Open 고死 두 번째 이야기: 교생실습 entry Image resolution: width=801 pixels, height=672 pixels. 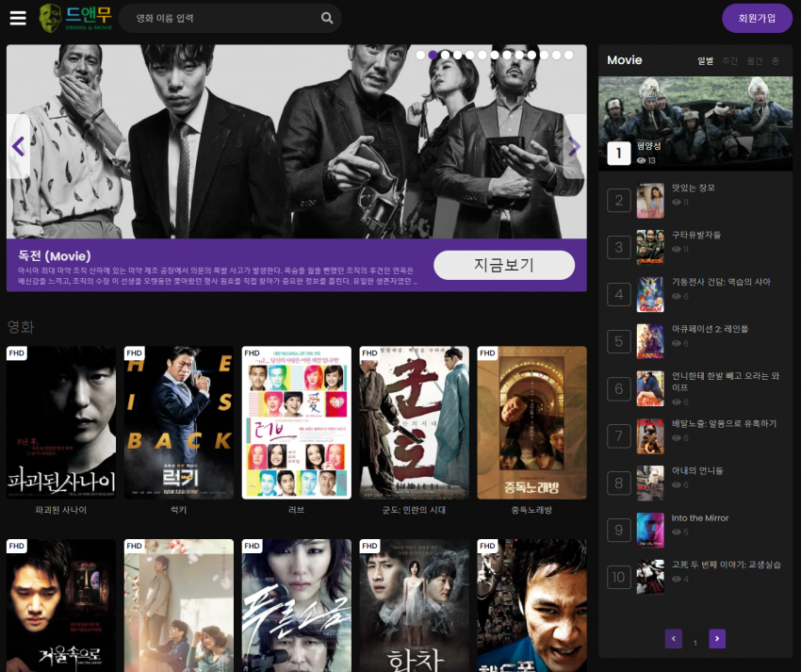(x=726, y=565)
